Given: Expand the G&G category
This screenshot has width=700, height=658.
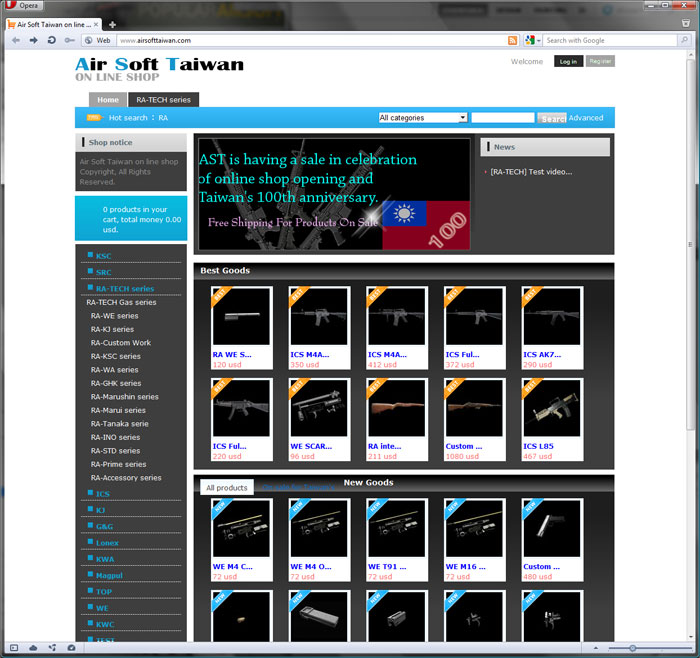Looking at the screenshot, I should click(x=104, y=526).
